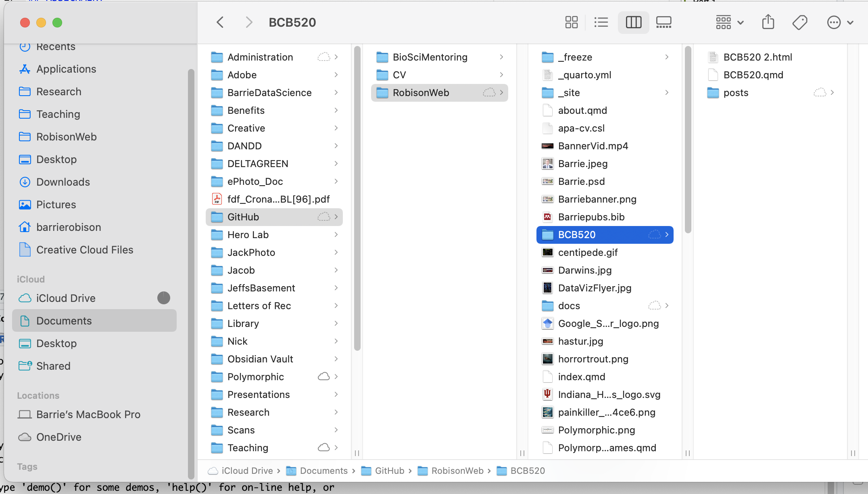868x494 pixels.
Task: Select the Barrie.jpeg image file
Action: point(582,163)
